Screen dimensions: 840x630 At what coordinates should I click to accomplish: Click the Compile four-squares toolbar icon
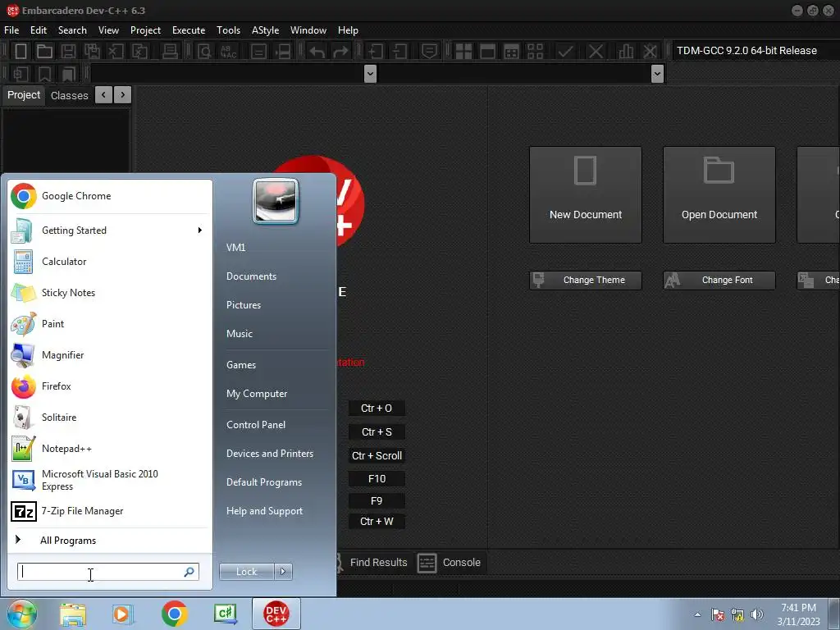point(463,51)
